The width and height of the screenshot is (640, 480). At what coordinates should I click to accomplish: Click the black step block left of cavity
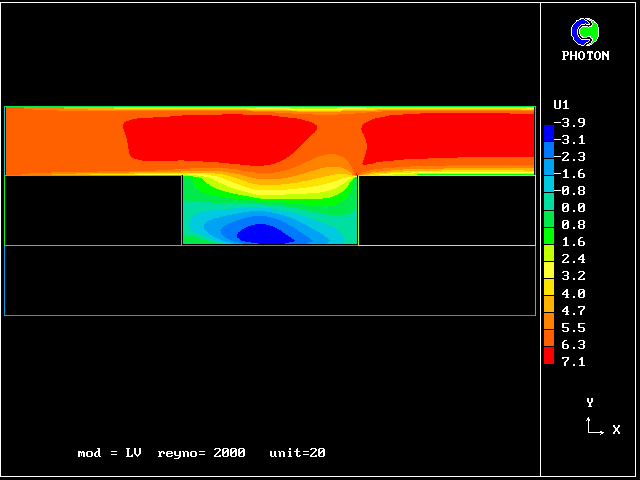tap(94, 210)
